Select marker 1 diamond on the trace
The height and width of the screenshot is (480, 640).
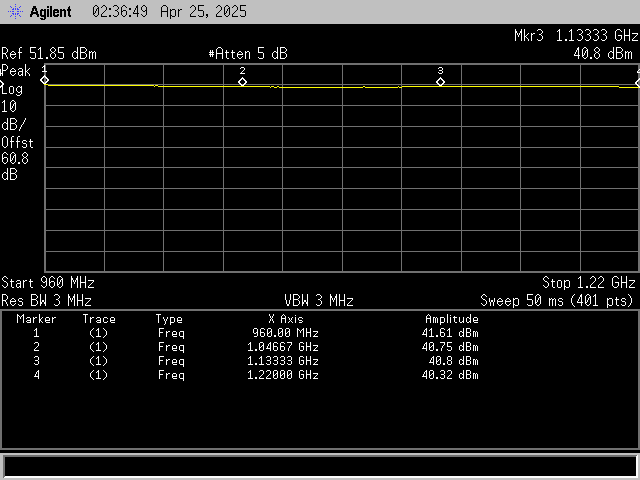point(45,81)
